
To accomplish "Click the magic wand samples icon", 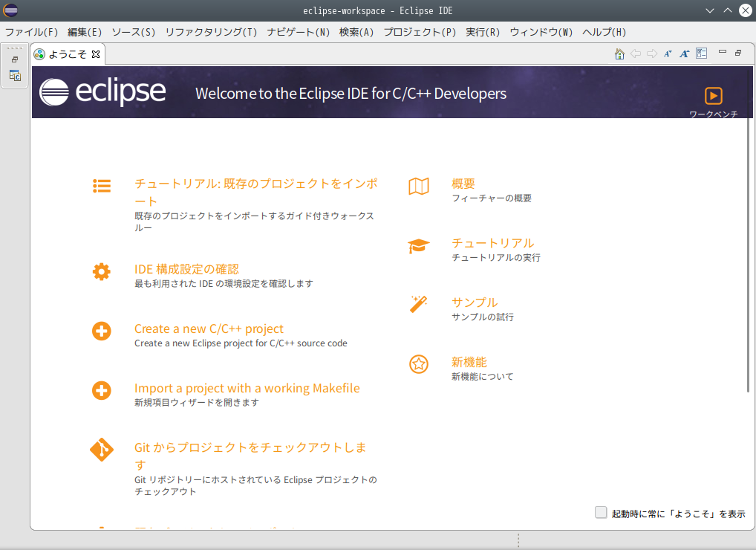I will [419, 305].
